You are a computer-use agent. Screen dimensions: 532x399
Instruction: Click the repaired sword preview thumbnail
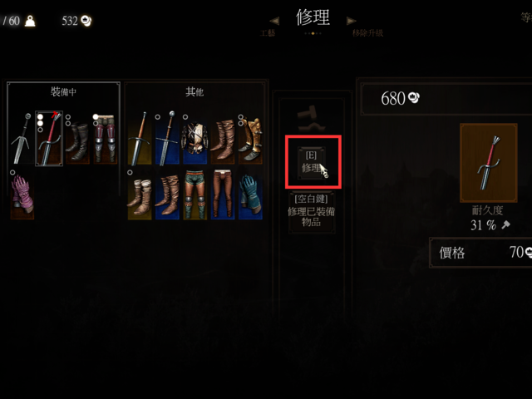pos(489,163)
